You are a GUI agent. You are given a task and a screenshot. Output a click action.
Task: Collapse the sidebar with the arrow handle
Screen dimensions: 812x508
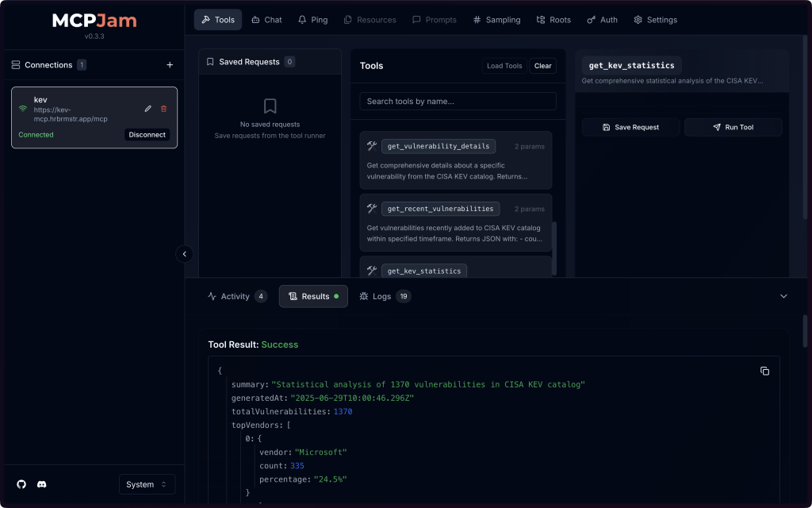(184, 254)
